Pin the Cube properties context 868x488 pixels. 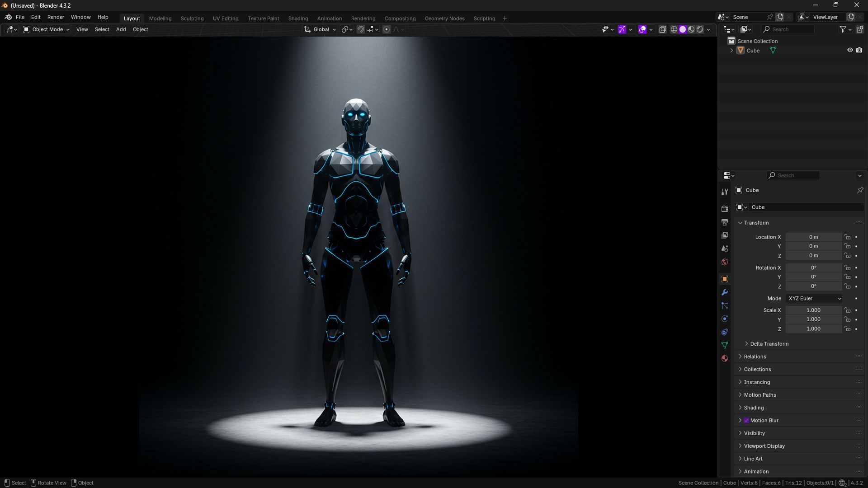[860, 190]
